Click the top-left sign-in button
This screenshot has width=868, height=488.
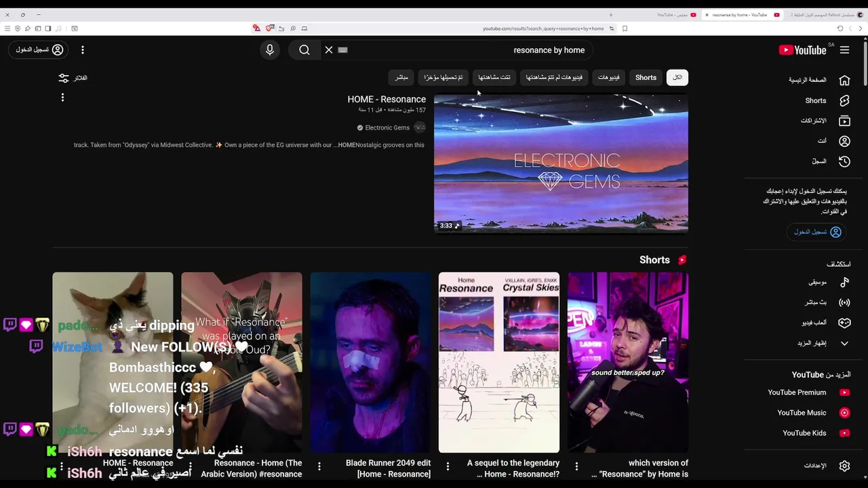coord(39,50)
